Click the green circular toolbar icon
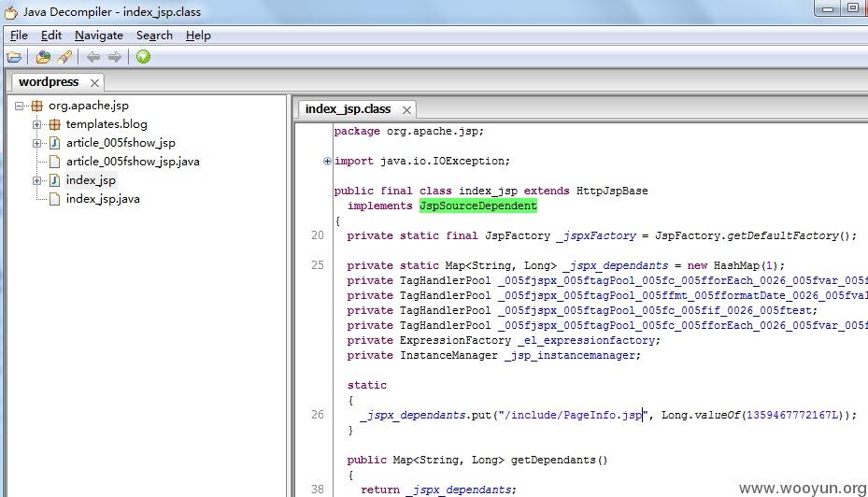868x497 pixels. pyautogui.click(x=143, y=57)
